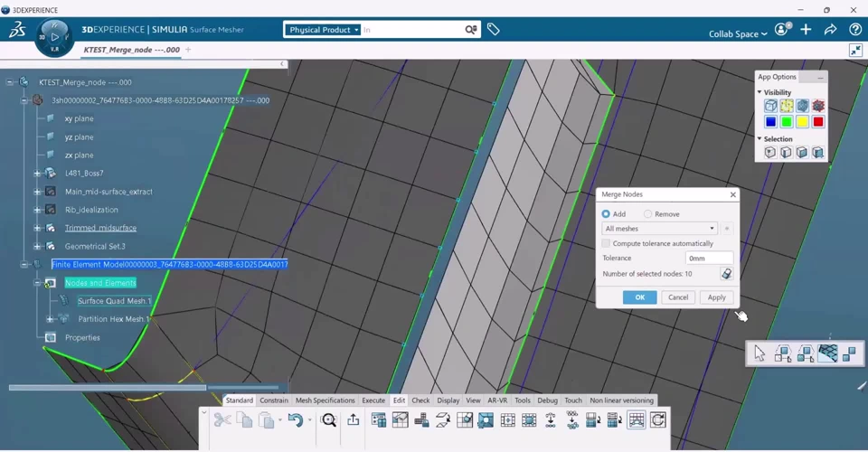Expand the Partition Hex Mesh.1 node
Viewport: 868px width, 452px height.
50,319
